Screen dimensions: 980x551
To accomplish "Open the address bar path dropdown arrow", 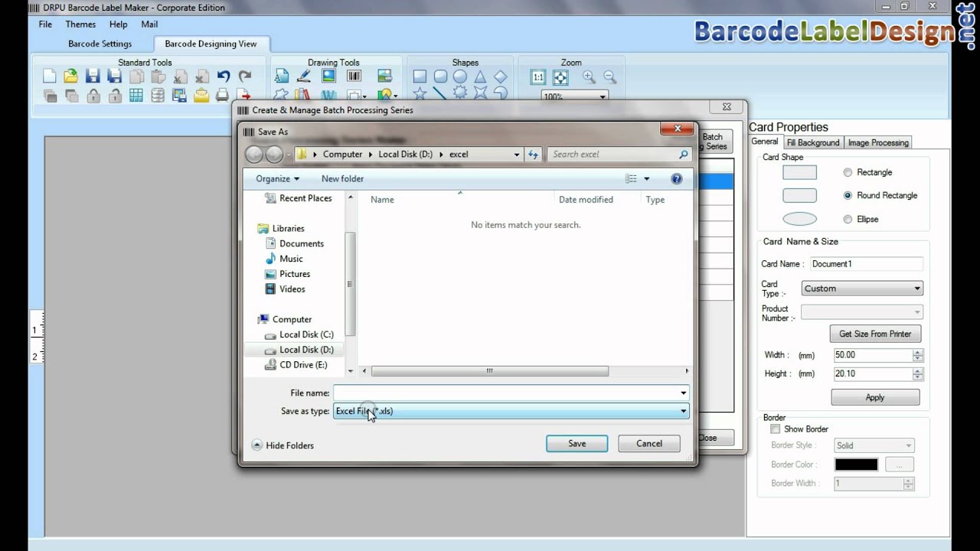I will point(518,154).
